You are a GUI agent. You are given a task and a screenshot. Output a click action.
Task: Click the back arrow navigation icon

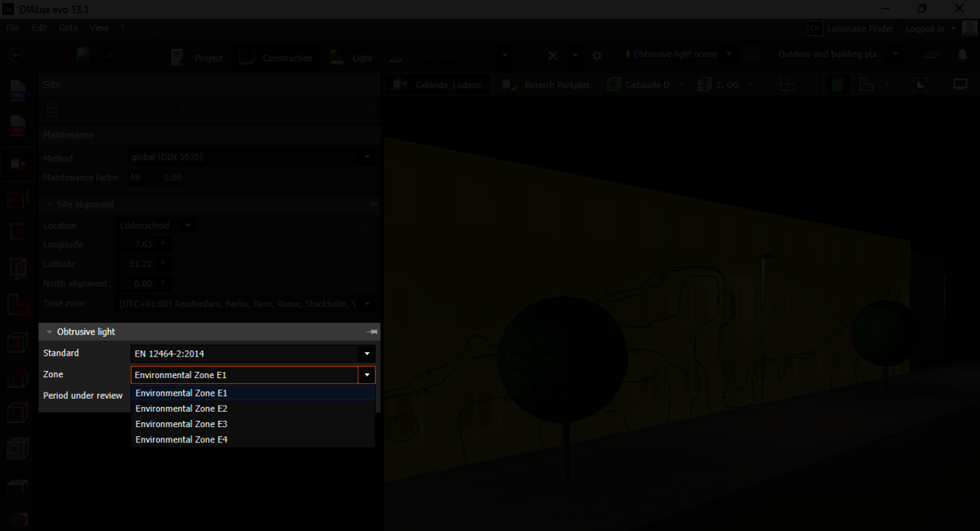click(x=16, y=56)
